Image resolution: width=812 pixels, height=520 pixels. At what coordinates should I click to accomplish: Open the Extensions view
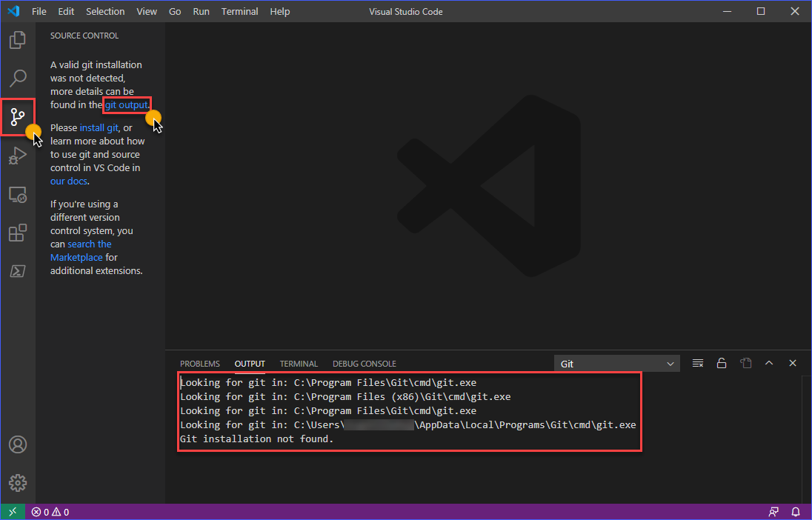tap(18, 233)
